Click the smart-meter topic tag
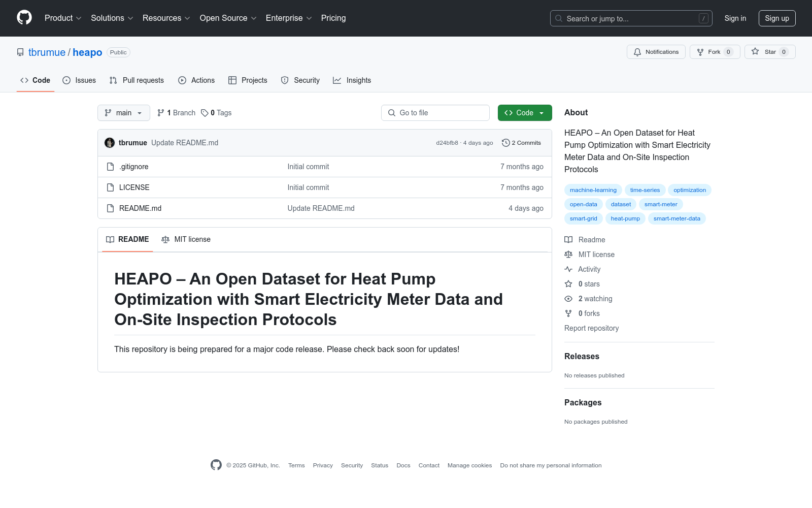 click(661, 204)
